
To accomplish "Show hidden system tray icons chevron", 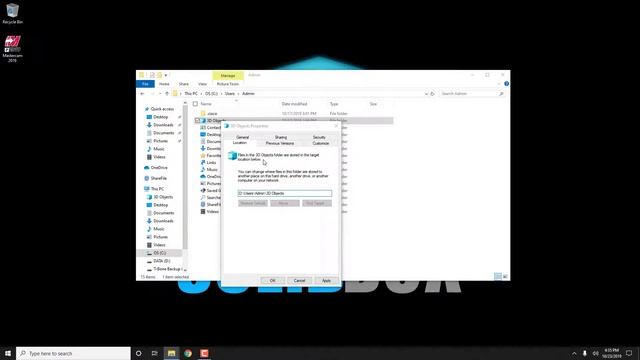I will click(574, 353).
